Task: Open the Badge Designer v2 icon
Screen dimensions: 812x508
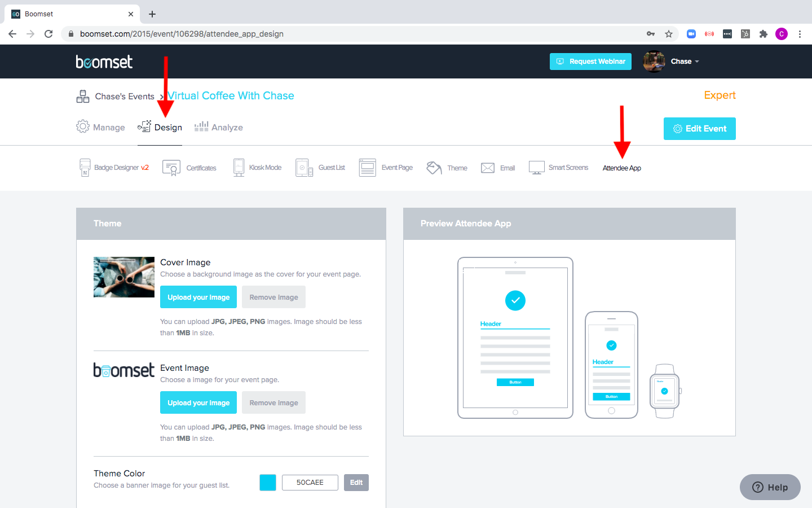Action: click(x=85, y=168)
